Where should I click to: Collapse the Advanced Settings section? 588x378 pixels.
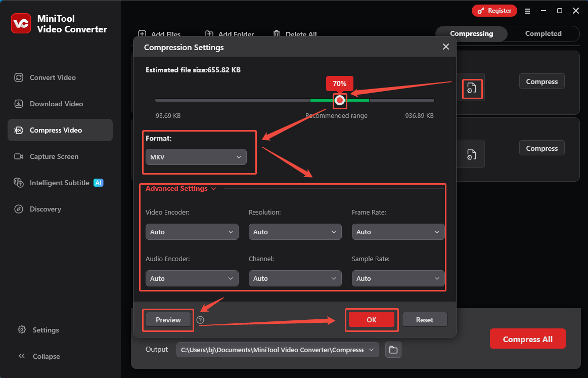point(181,188)
